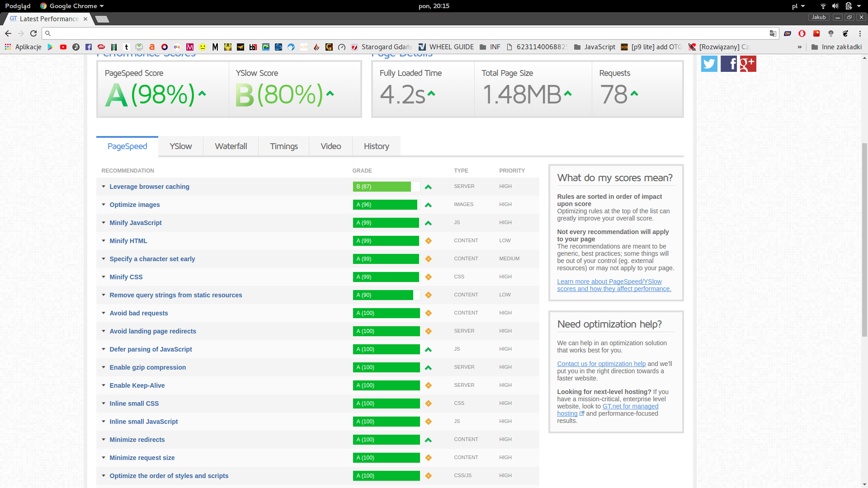Image resolution: width=868 pixels, height=488 pixels.
Task: Click the Facebook share icon
Action: point(728,64)
